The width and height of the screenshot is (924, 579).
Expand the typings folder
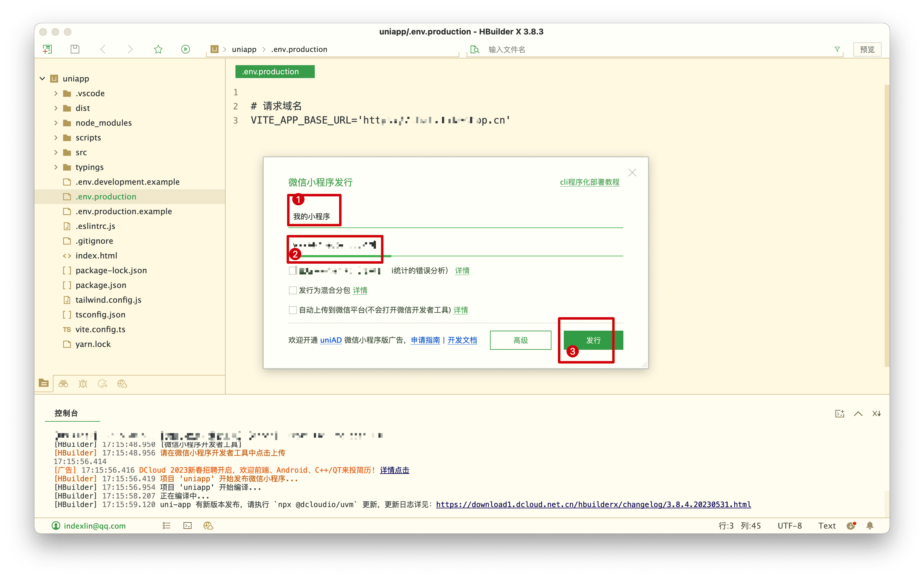coord(56,167)
